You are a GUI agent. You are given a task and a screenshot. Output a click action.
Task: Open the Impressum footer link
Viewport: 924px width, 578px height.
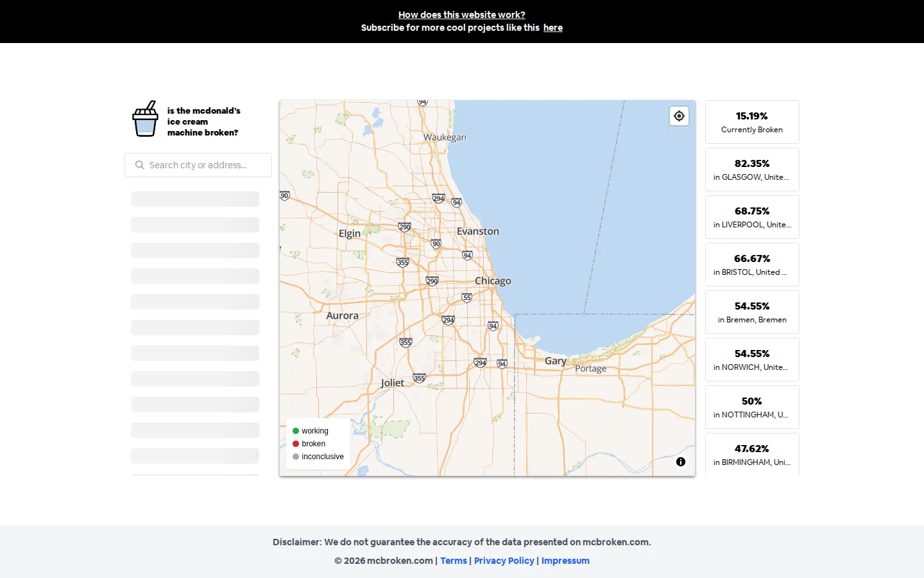[x=565, y=561]
